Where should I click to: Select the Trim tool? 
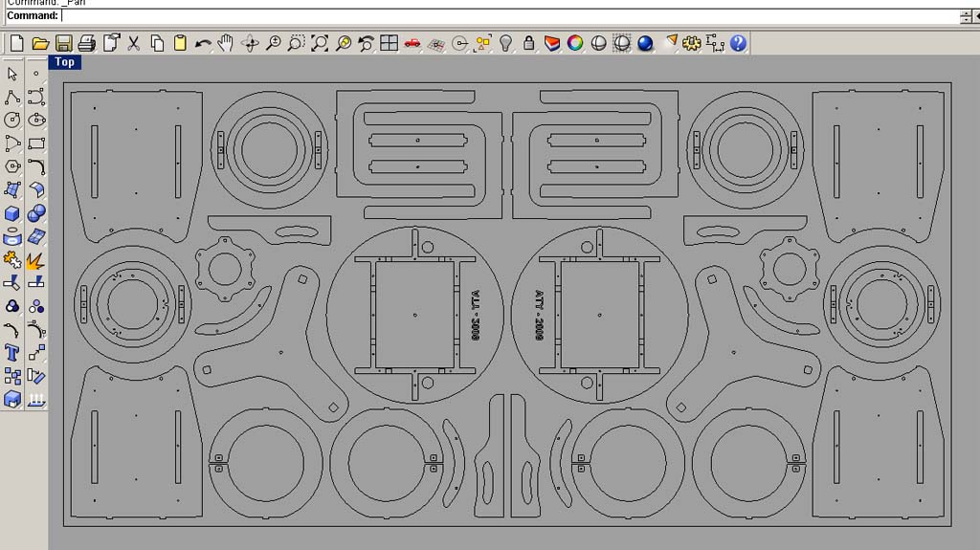tap(11, 283)
